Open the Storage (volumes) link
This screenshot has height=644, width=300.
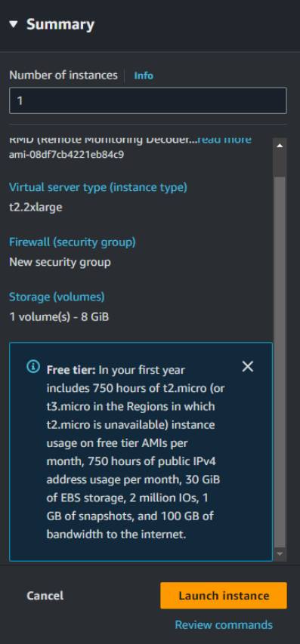tap(57, 297)
